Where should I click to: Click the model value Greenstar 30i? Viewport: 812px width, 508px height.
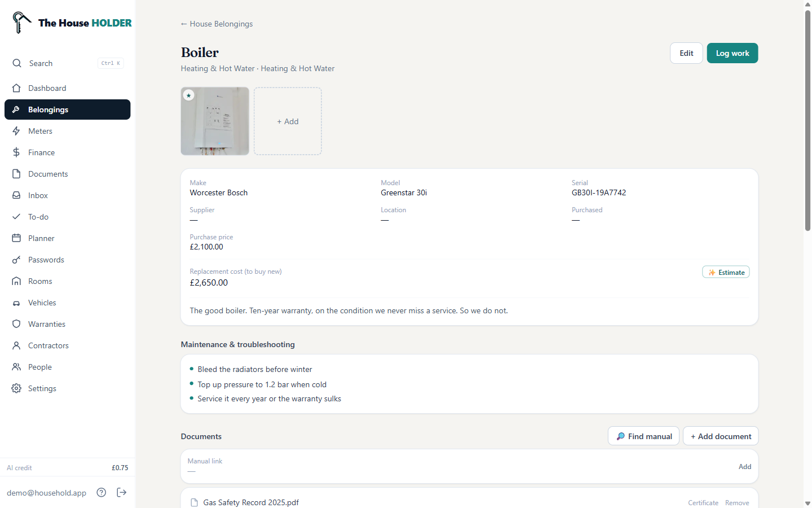click(404, 192)
